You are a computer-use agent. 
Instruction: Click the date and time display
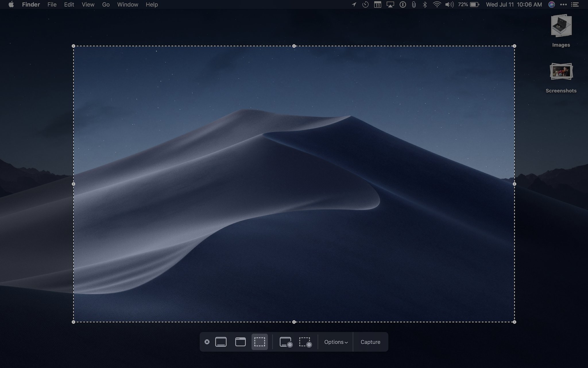514,5
